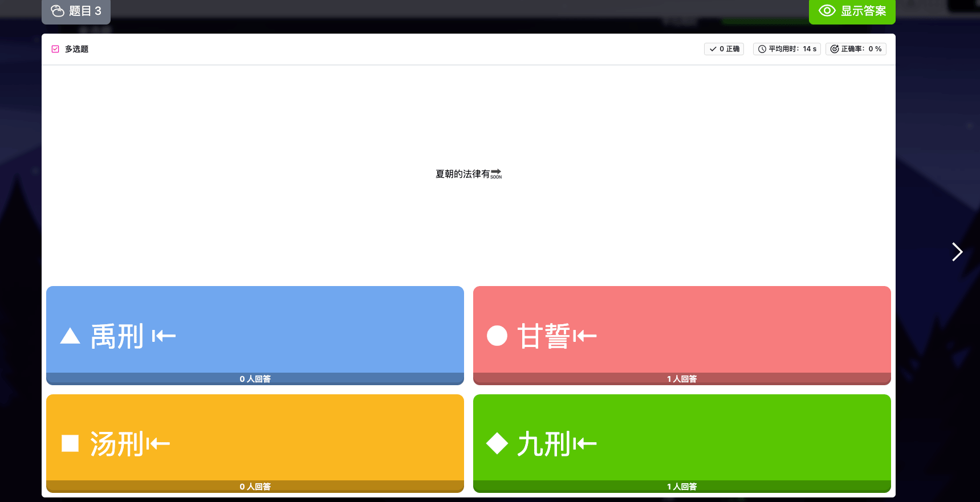Click the 多选题 checkbox icon
This screenshot has height=502, width=980.
[x=55, y=49]
